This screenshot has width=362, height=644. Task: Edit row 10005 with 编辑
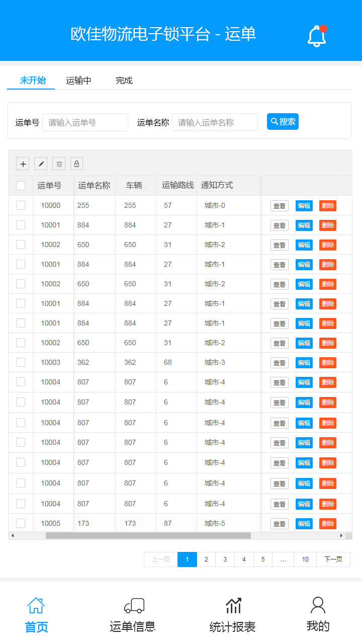[x=304, y=524]
